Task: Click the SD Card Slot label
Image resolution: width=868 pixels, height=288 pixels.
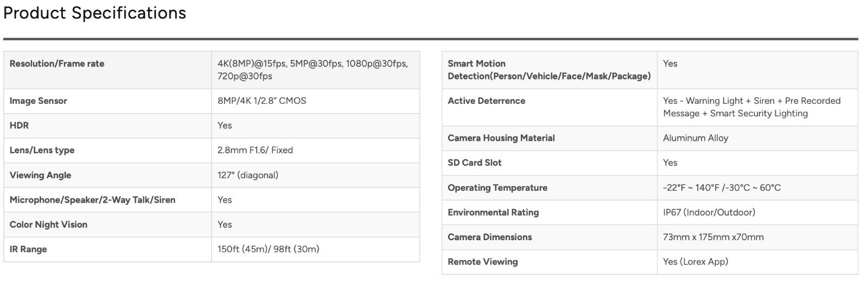Action: click(475, 163)
